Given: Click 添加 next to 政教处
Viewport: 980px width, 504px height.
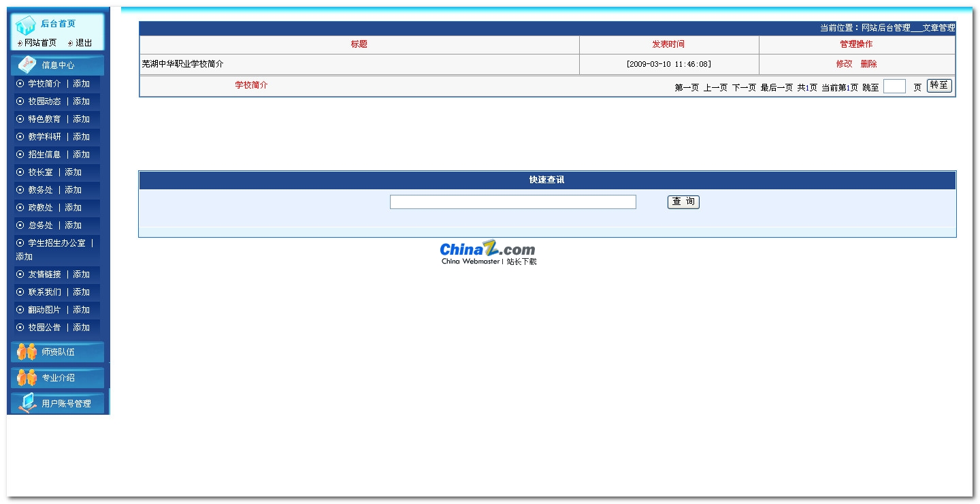Looking at the screenshot, I should pyautogui.click(x=73, y=208).
